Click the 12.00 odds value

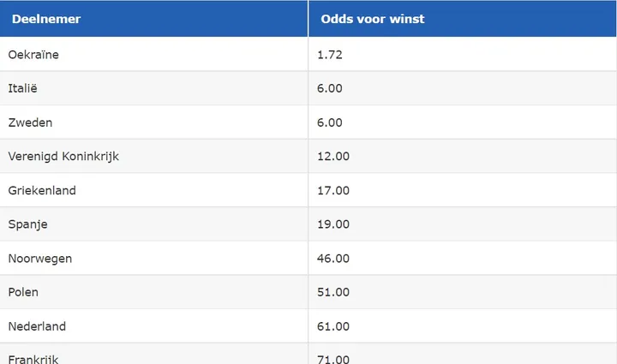point(335,156)
